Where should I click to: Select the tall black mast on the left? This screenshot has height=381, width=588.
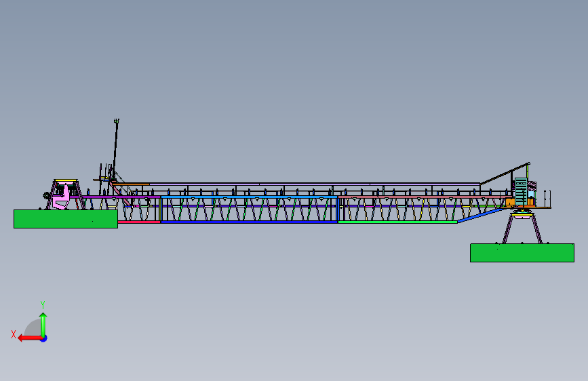(115, 150)
